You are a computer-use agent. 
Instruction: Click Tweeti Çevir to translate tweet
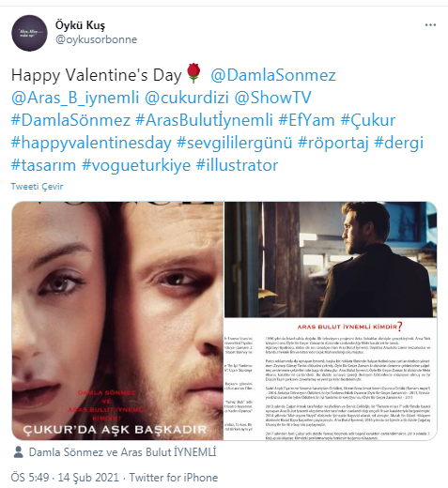pos(37,187)
